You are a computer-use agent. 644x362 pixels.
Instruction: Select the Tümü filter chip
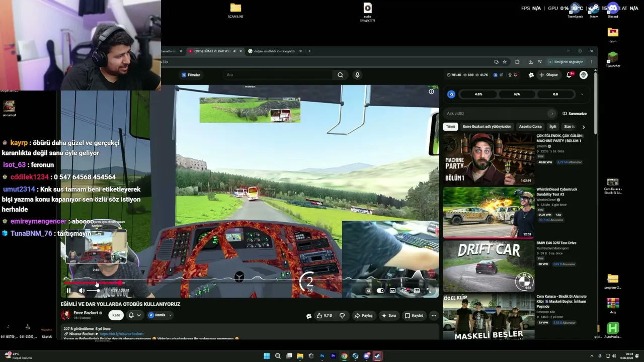[x=450, y=127]
